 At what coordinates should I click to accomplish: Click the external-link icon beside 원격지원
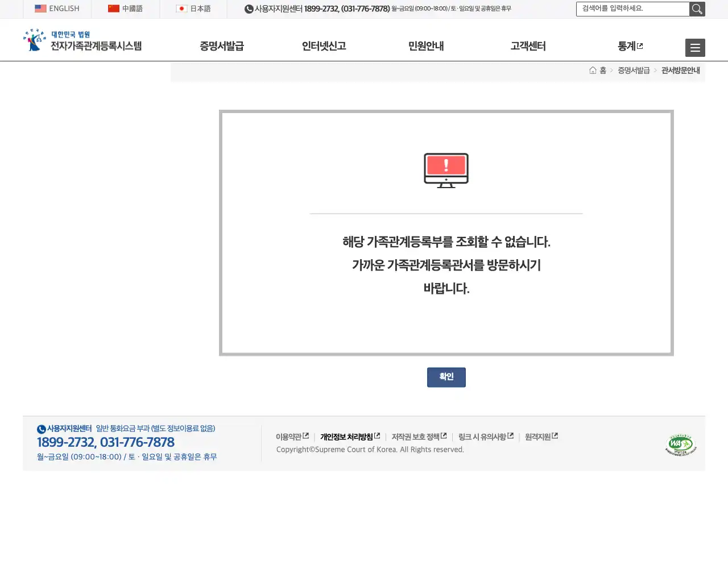pos(555,434)
